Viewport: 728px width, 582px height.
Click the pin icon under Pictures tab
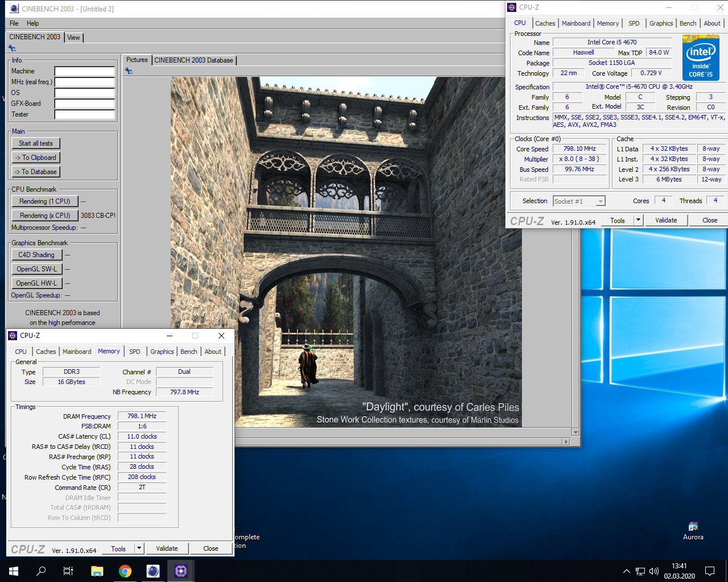[129, 71]
